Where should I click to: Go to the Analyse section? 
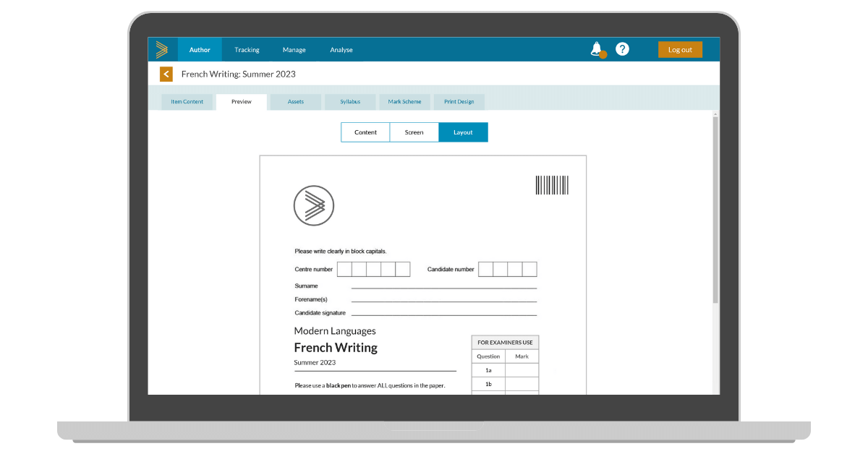click(x=341, y=49)
